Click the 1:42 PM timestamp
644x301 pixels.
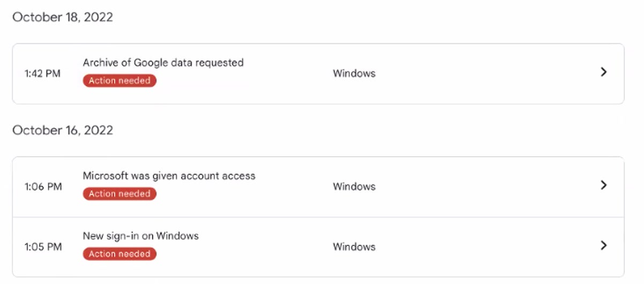[x=42, y=74]
